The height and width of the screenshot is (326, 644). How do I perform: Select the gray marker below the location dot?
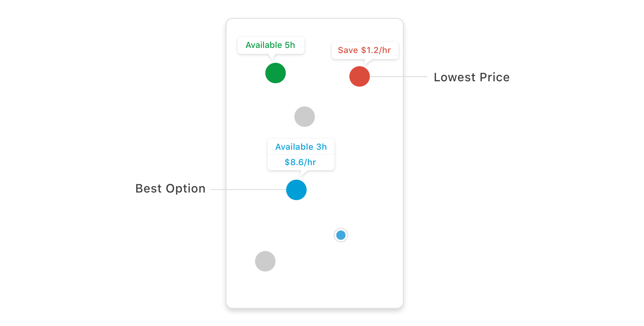[x=265, y=261]
